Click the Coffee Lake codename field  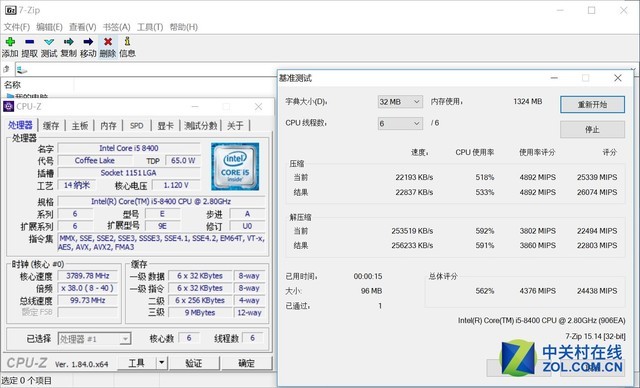pos(95,160)
